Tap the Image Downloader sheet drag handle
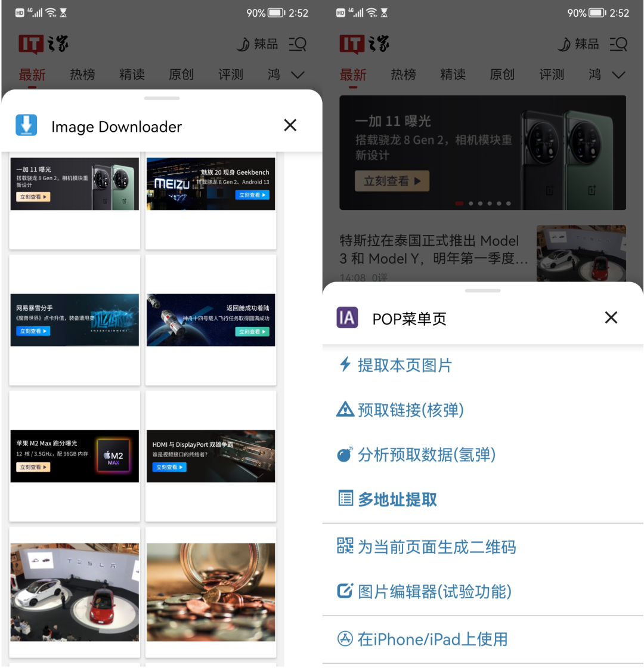Image resolution: width=644 pixels, height=668 pixels. 162,98
